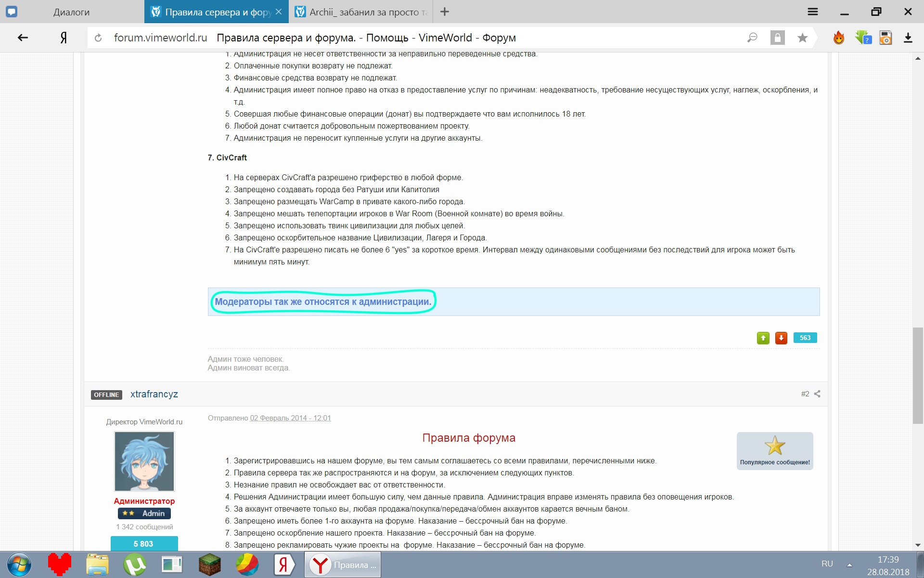The image size is (924, 578).
Task: Click the address bar URL forum.vimeworld.ru
Action: 160,38
